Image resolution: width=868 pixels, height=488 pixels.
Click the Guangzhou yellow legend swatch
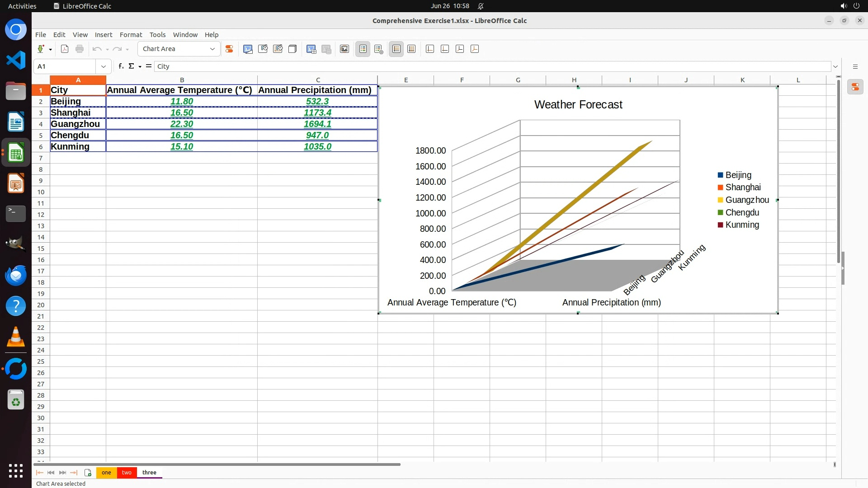tap(720, 200)
